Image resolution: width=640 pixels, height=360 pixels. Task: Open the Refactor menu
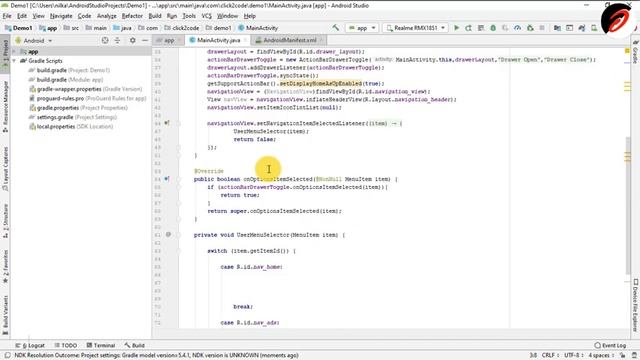tap(132, 16)
